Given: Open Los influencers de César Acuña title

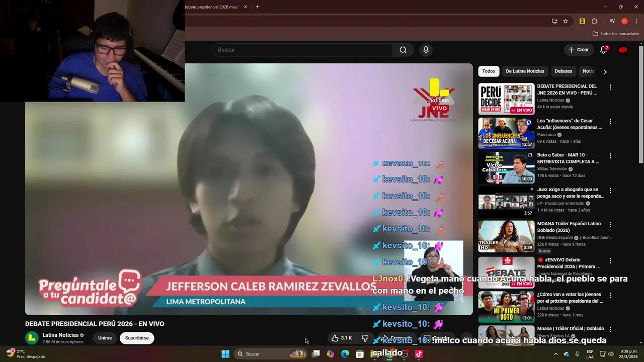Looking at the screenshot, I should click(x=570, y=124).
